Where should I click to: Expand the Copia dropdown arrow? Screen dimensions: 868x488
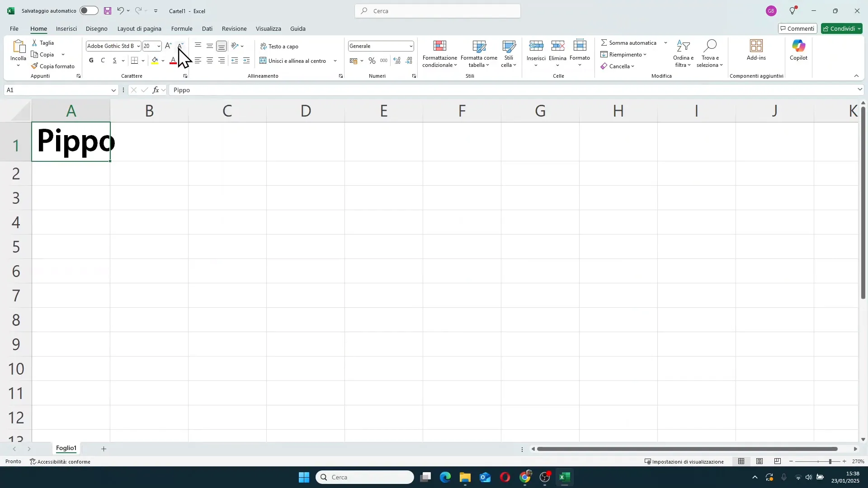coord(63,55)
